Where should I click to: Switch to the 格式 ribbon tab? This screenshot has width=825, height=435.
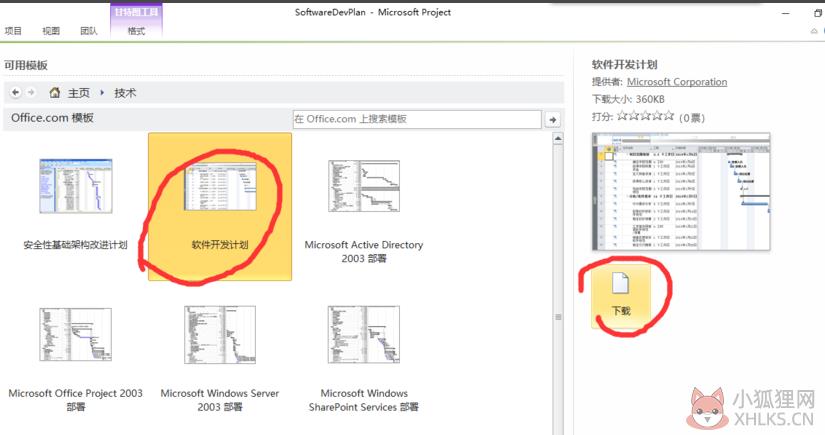coord(136,31)
